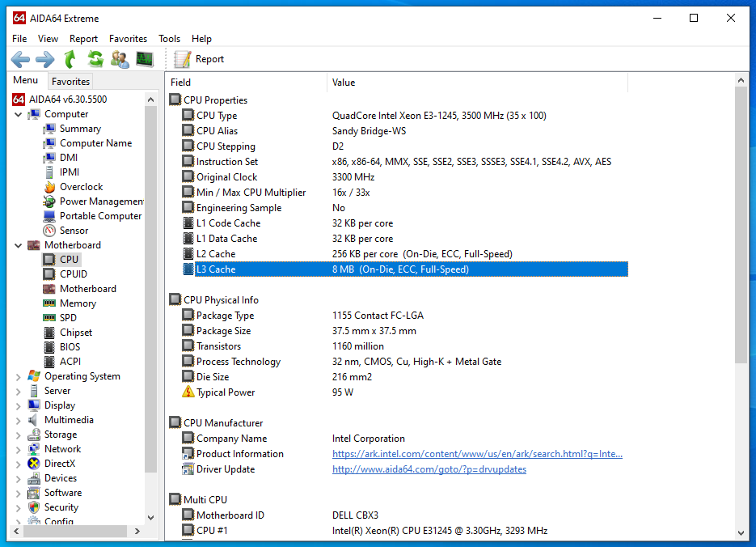Click the Report toolbar button
The image size is (756, 547).
pyautogui.click(x=199, y=59)
